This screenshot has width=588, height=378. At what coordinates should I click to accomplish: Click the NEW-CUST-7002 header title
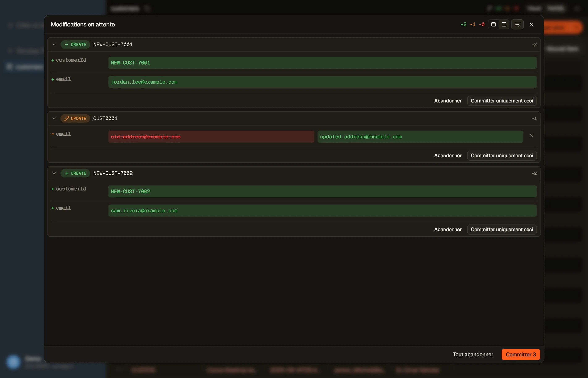[x=113, y=173]
